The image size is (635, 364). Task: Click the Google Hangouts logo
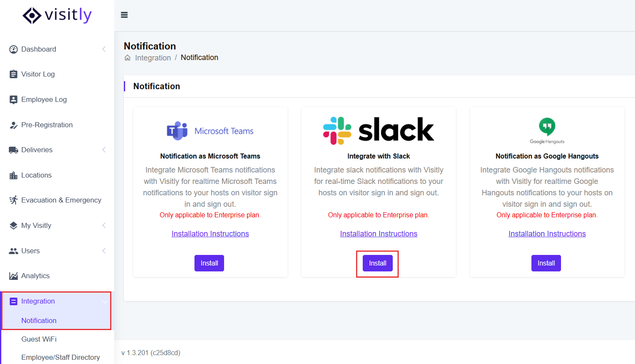click(547, 131)
